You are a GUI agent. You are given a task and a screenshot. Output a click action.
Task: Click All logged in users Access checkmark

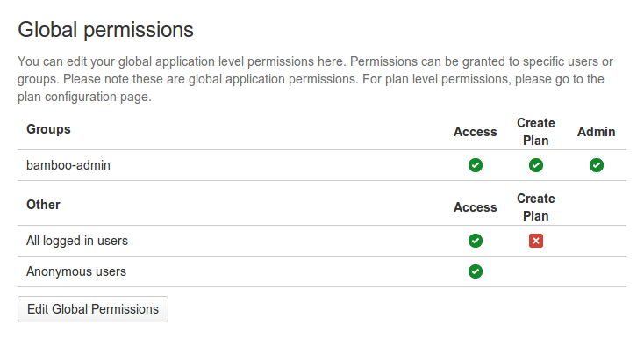476,241
